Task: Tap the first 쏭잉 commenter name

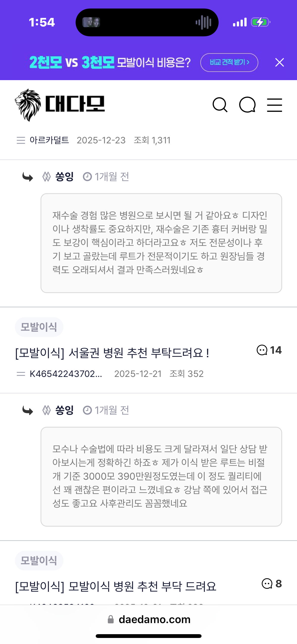Action: [64, 177]
